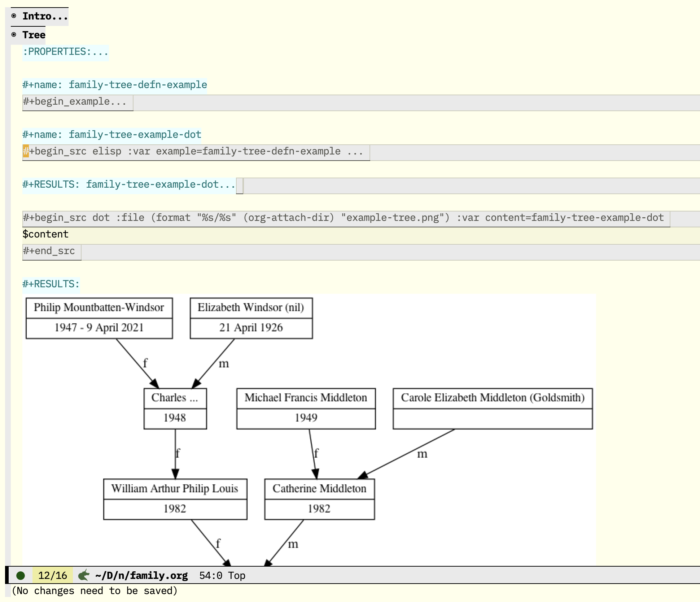Click the 21 April 1926 date cell
Image resolution: width=700 pixels, height=602 pixels.
[251, 328]
